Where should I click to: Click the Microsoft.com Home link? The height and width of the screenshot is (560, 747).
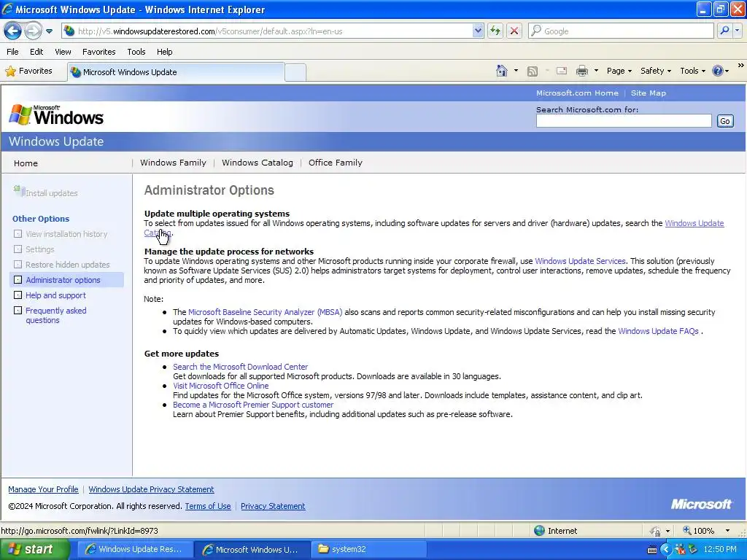tap(577, 93)
